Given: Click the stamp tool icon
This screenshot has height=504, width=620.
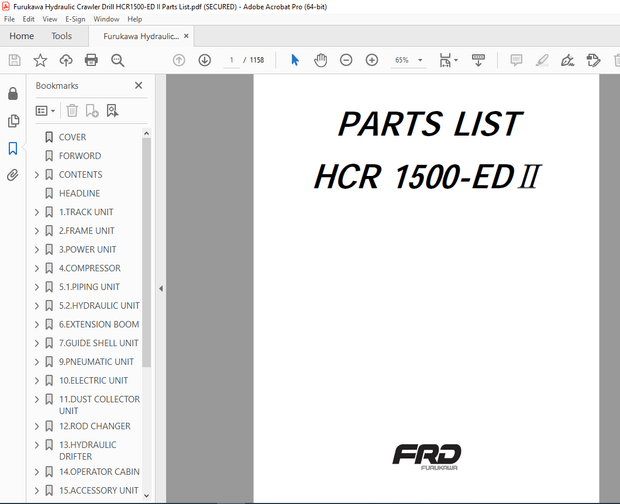Looking at the screenshot, I should [593, 60].
